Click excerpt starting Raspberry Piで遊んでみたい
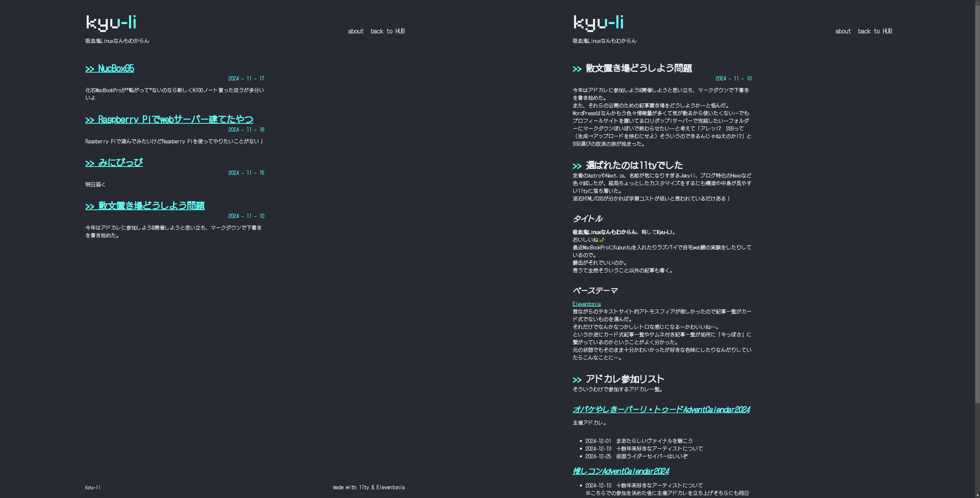 [174, 141]
